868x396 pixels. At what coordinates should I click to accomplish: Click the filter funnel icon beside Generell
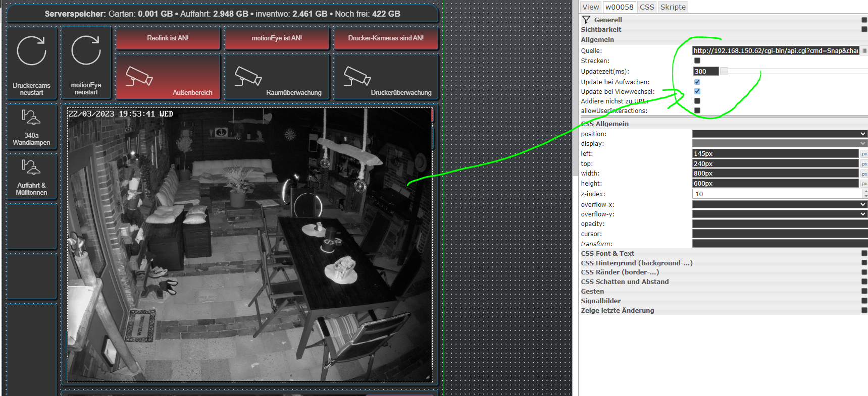(x=586, y=20)
